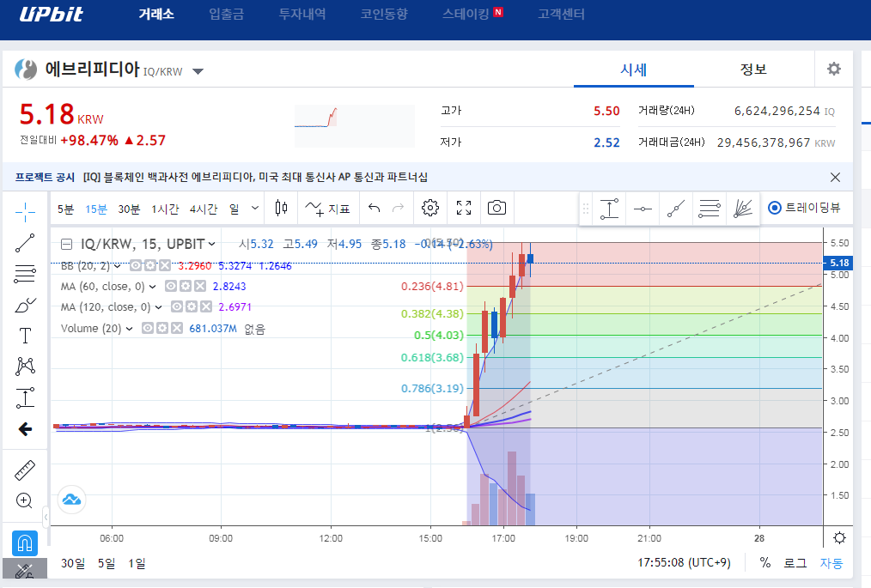Set chart interval to 1시간
This screenshot has height=588, width=871.
pyautogui.click(x=165, y=209)
